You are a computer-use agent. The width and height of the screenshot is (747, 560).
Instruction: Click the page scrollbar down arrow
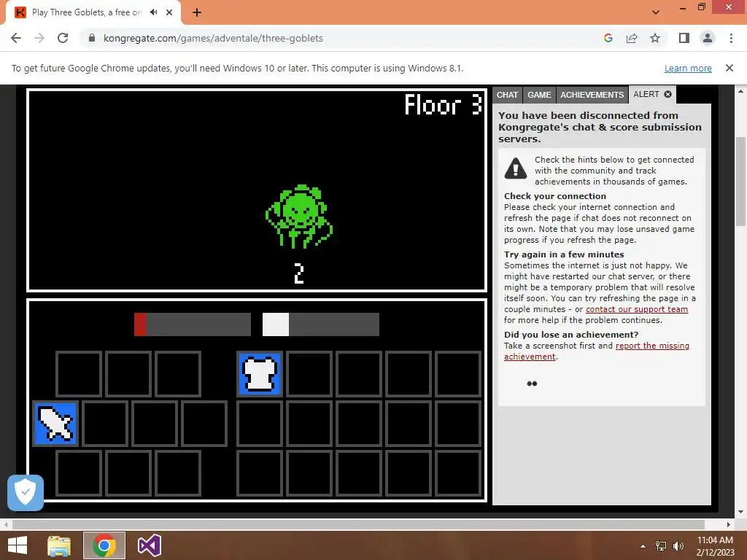click(x=741, y=512)
